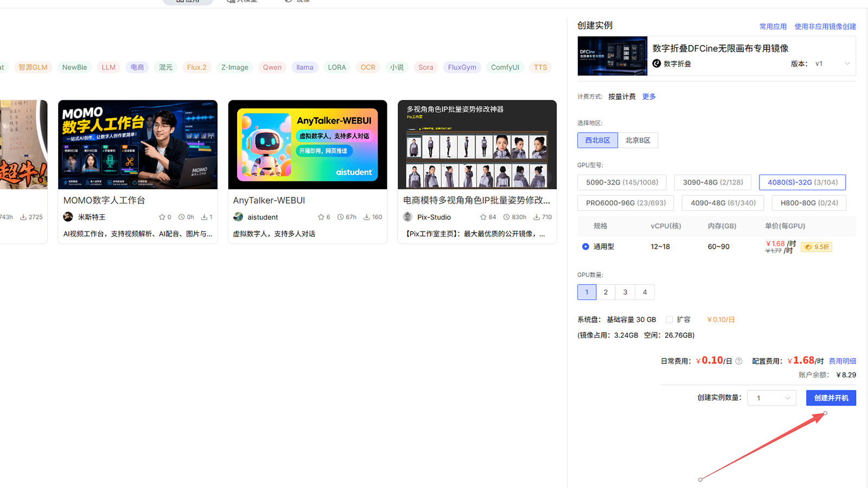The width and height of the screenshot is (868, 488).
Task: Filter by the 电商 tag
Action: (x=137, y=67)
